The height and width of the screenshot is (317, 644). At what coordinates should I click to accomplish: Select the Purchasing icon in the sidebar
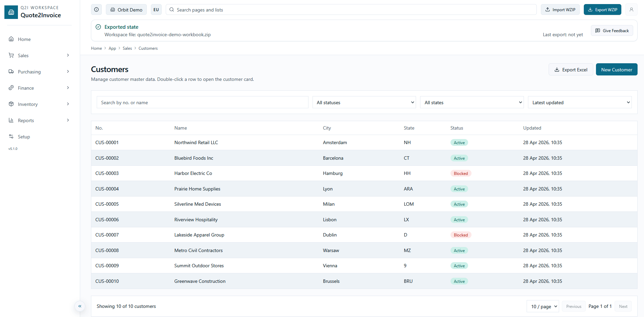(11, 71)
